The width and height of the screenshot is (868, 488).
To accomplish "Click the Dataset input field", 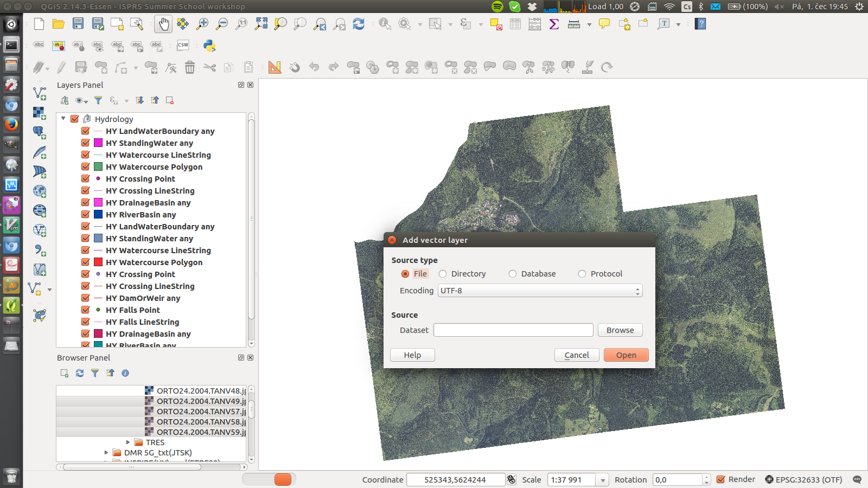I will point(513,330).
